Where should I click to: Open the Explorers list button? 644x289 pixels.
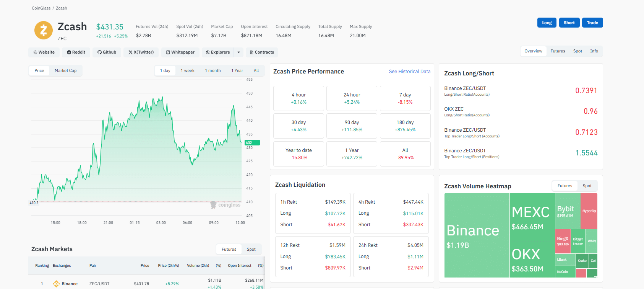pos(218,52)
